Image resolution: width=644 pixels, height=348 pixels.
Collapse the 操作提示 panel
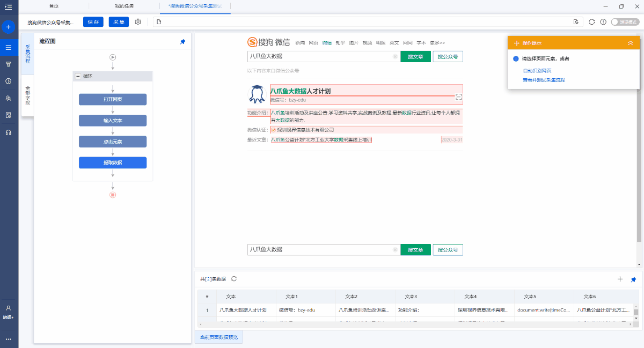(x=630, y=43)
